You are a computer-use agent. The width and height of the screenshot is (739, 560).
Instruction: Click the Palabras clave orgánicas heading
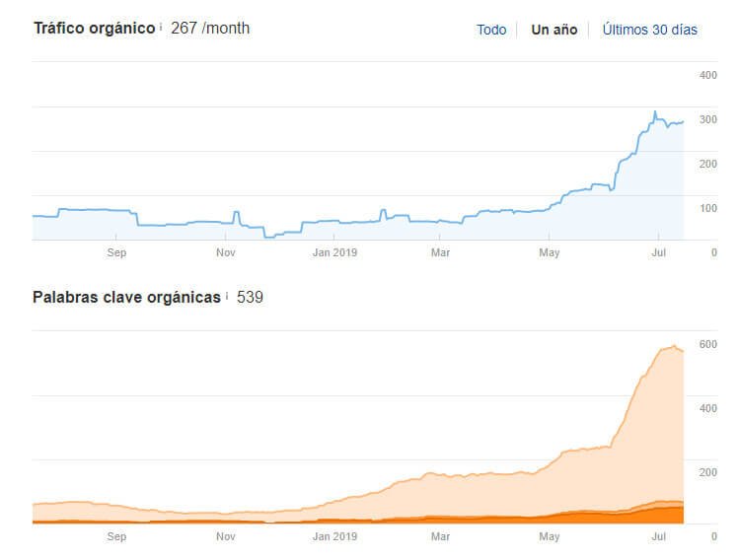126,297
